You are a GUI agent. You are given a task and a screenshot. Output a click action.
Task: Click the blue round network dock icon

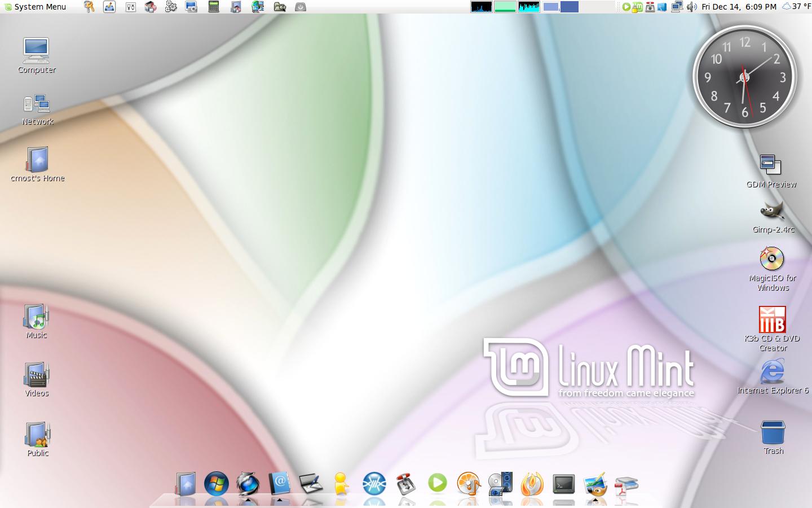coord(374,484)
